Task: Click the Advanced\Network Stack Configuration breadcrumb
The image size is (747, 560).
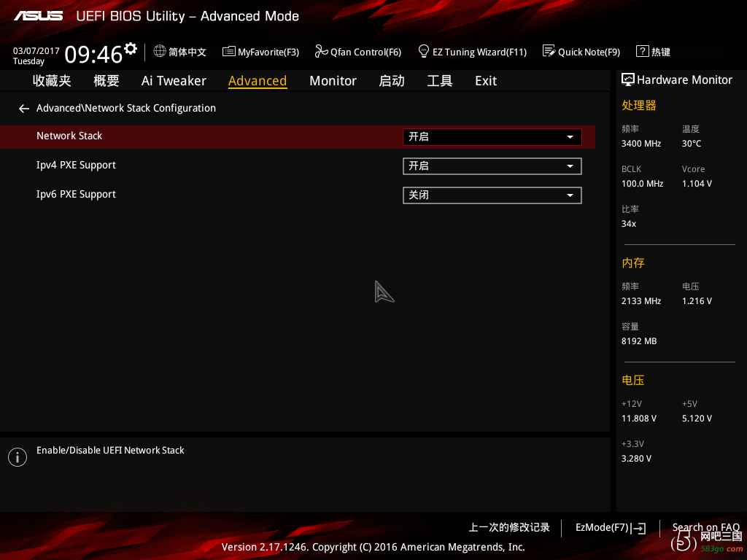Action: (126, 108)
